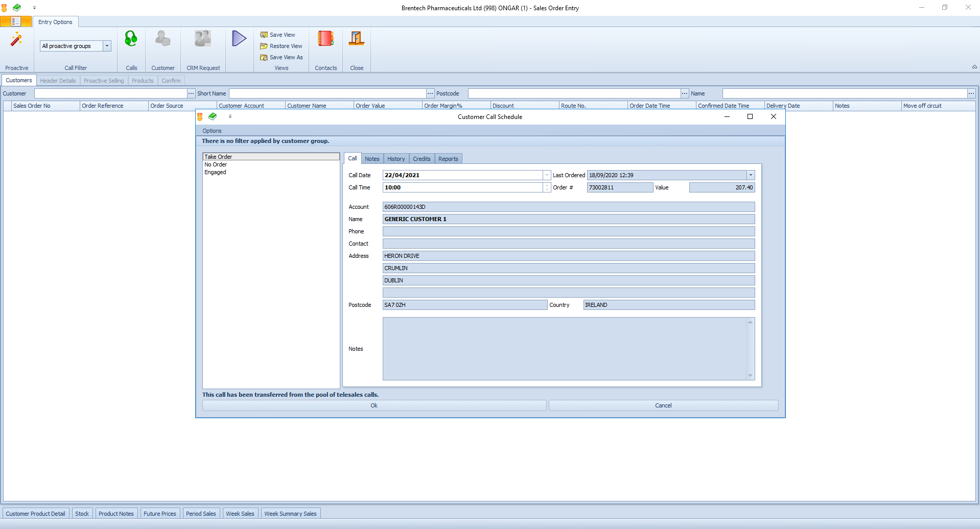The width and height of the screenshot is (980, 529).
Task: Click the Call Time spinner control
Action: pyautogui.click(x=547, y=187)
